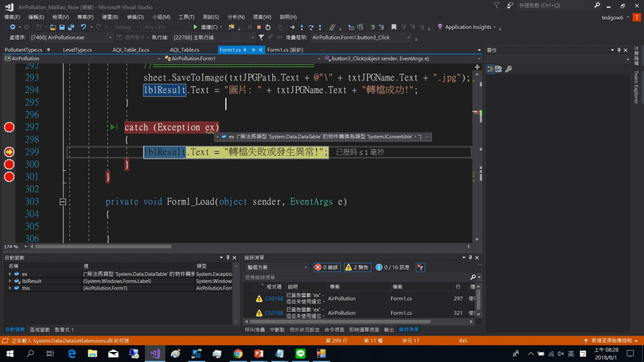Close the Form1.cs editor tab
The height and width of the screenshot is (362, 644).
coord(260,50)
